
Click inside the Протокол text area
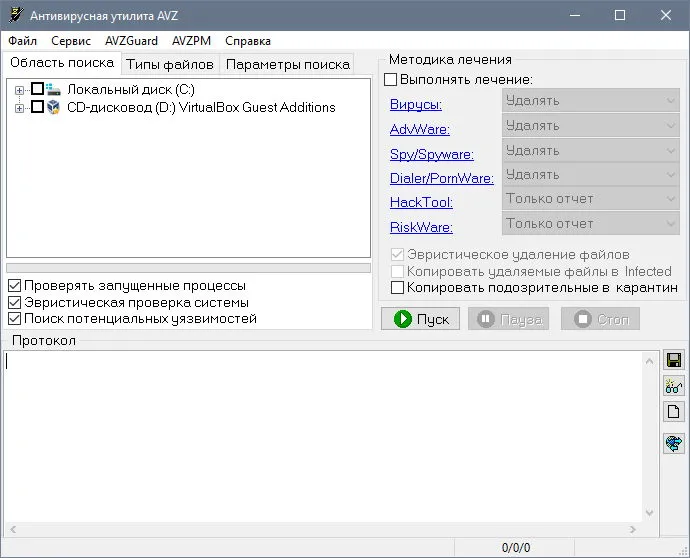[323, 437]
